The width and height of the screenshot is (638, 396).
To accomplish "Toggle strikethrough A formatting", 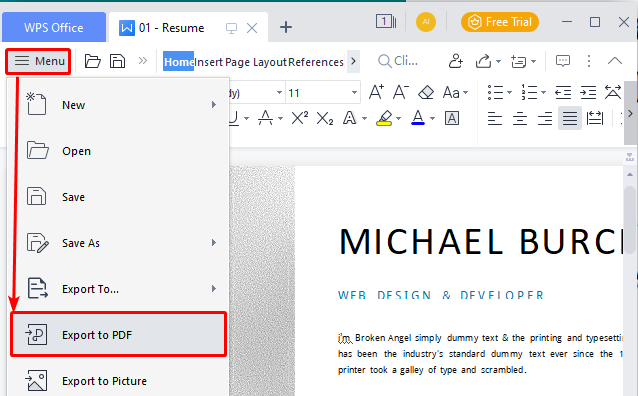I will pyautogui.click(x=266, y=118).
